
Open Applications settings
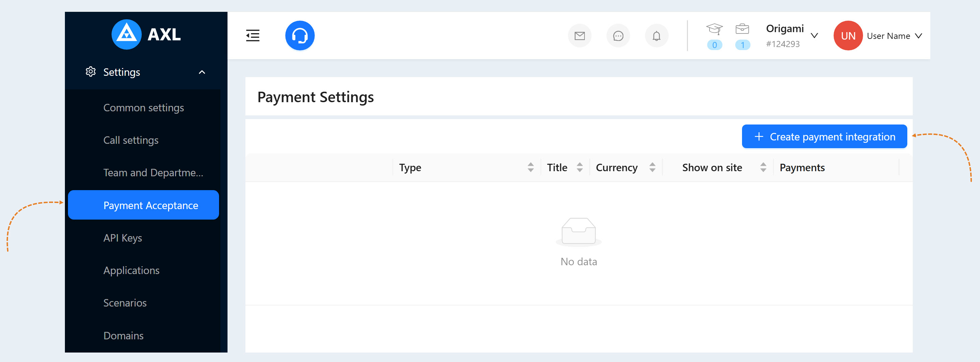click(x=131, y=270)
